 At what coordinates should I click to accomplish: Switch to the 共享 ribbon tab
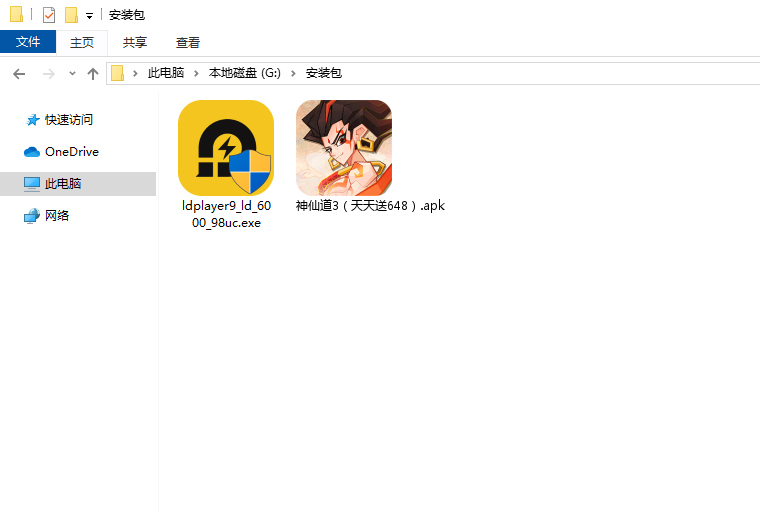pos(135,42)
